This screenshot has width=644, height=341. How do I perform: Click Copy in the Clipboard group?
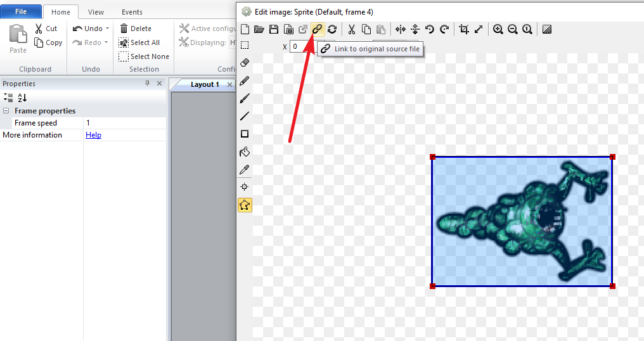48,42
